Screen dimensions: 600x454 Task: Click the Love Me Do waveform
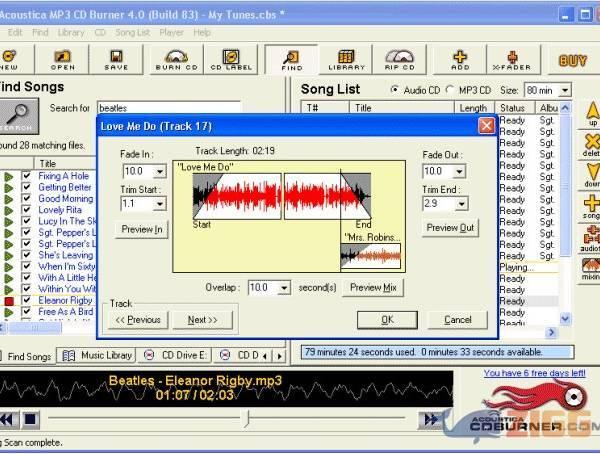tap(282, 196)
